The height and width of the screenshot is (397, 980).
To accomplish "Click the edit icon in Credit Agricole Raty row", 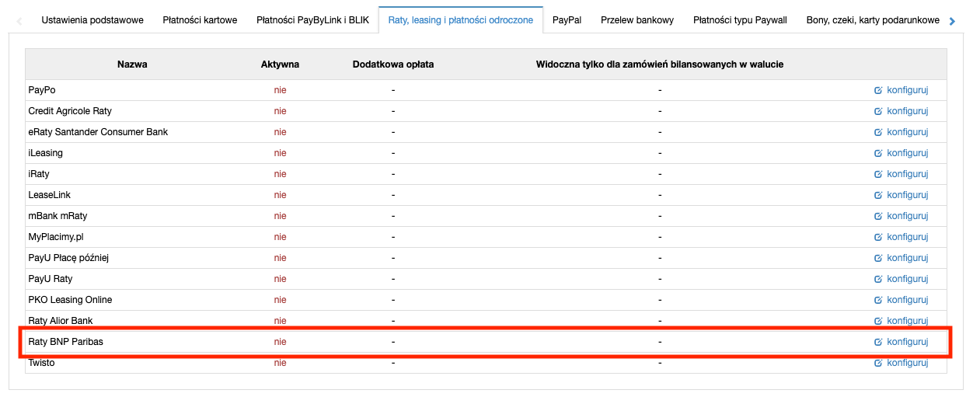I will (878, 111).
